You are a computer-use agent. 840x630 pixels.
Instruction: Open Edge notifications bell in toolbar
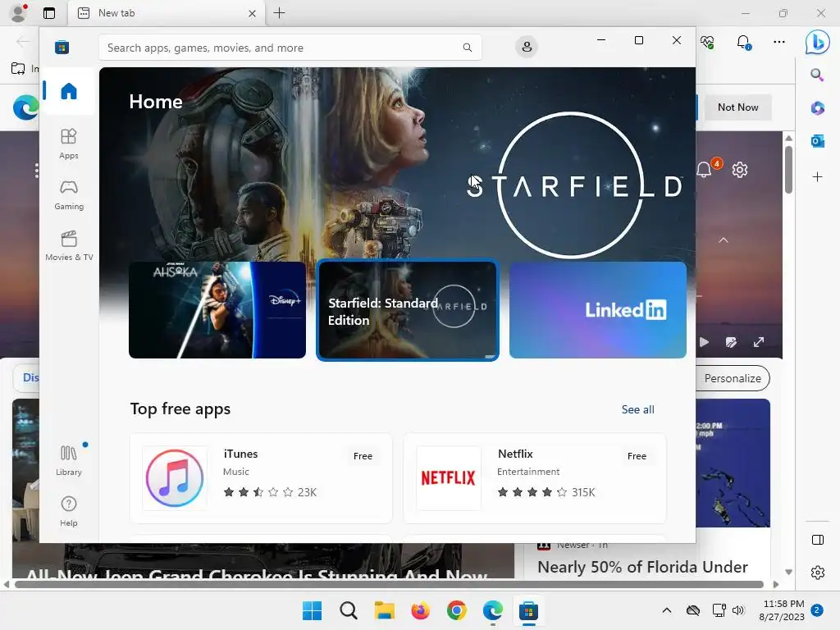click(743, 42)
